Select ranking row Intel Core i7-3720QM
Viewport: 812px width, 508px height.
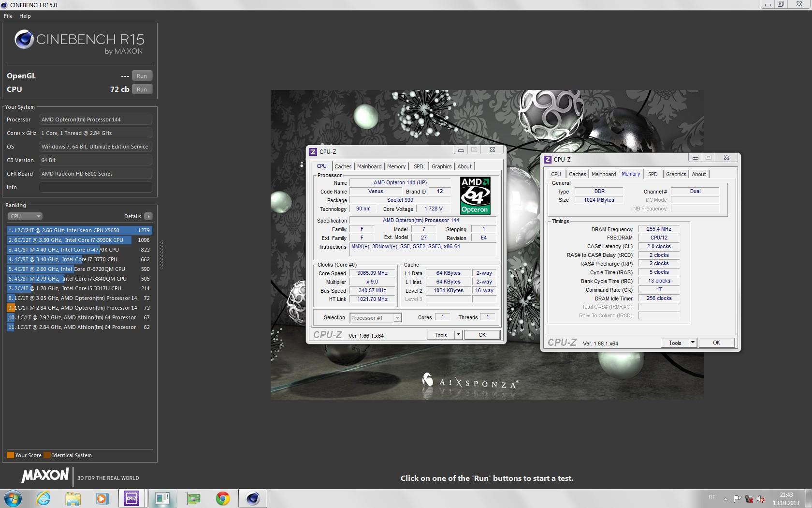tap(79, 269)
